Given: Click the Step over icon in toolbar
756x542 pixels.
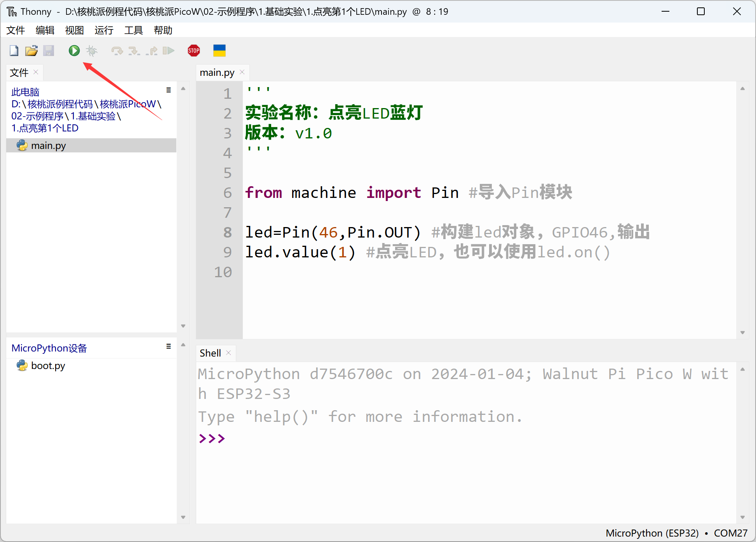Looking at the screenshot, I should tap(116, 50).
